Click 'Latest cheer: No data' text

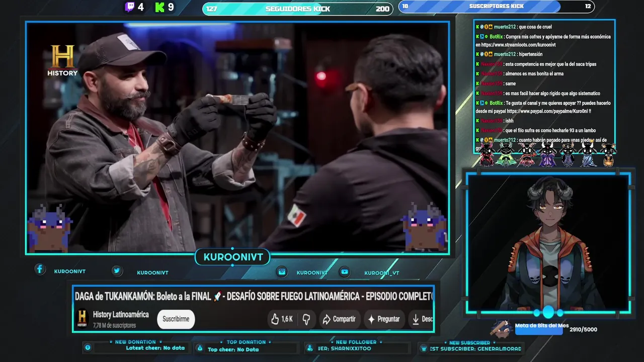(x=155, y=348)
